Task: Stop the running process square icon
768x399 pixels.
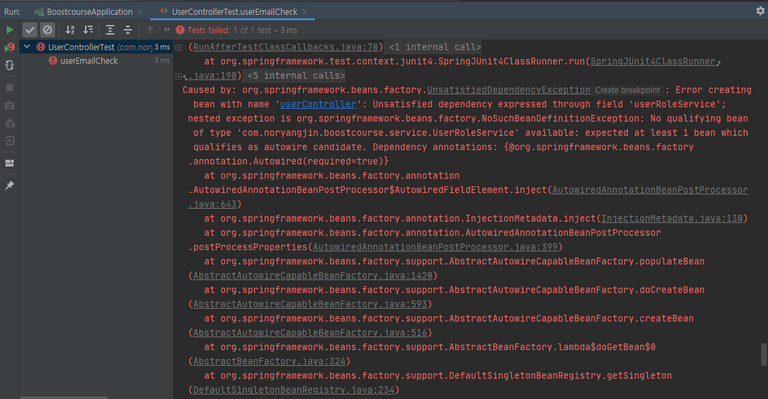Action: pos(9,88)
